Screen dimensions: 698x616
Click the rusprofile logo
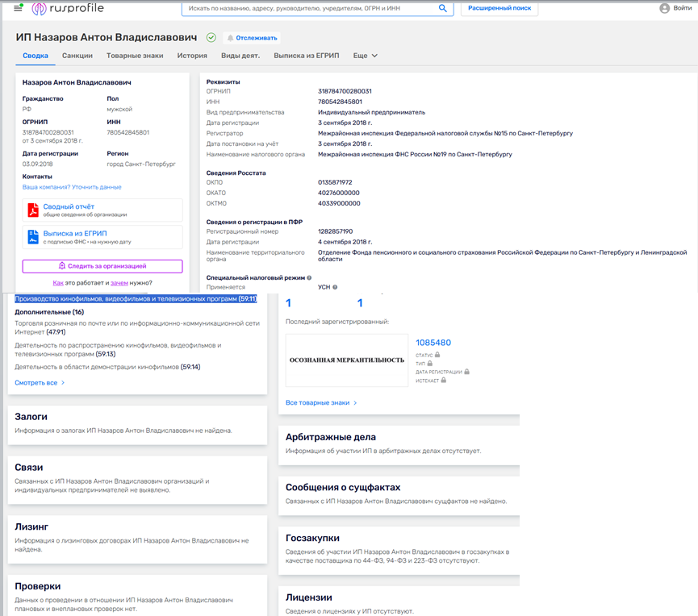click(68, 9)
